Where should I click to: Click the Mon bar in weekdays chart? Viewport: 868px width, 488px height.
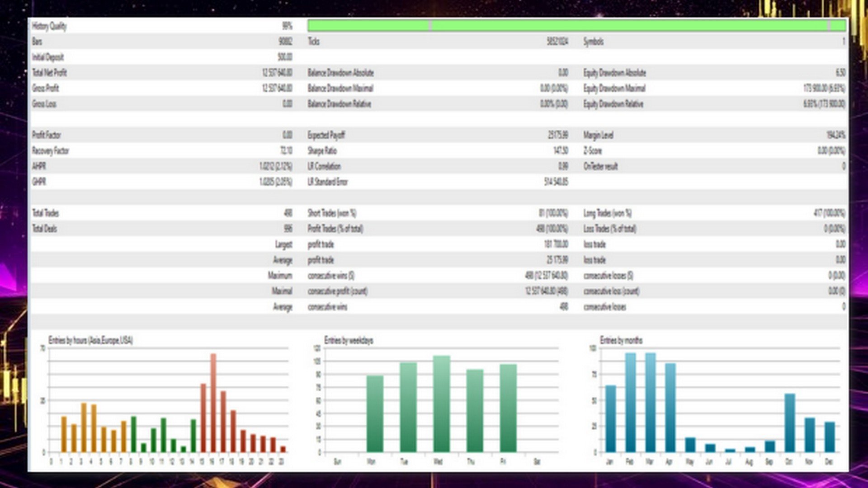pyautogui.click(x=375, y=414)
